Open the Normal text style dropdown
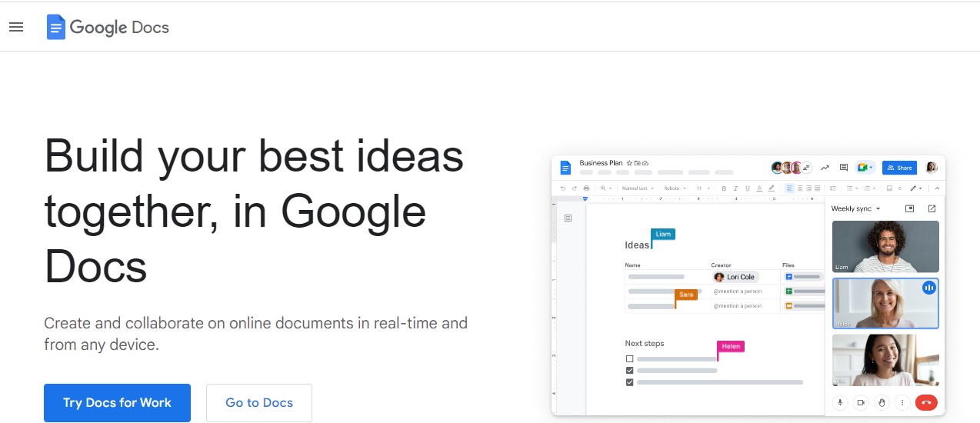The image size is (980, 423). (x=638, y=188)
